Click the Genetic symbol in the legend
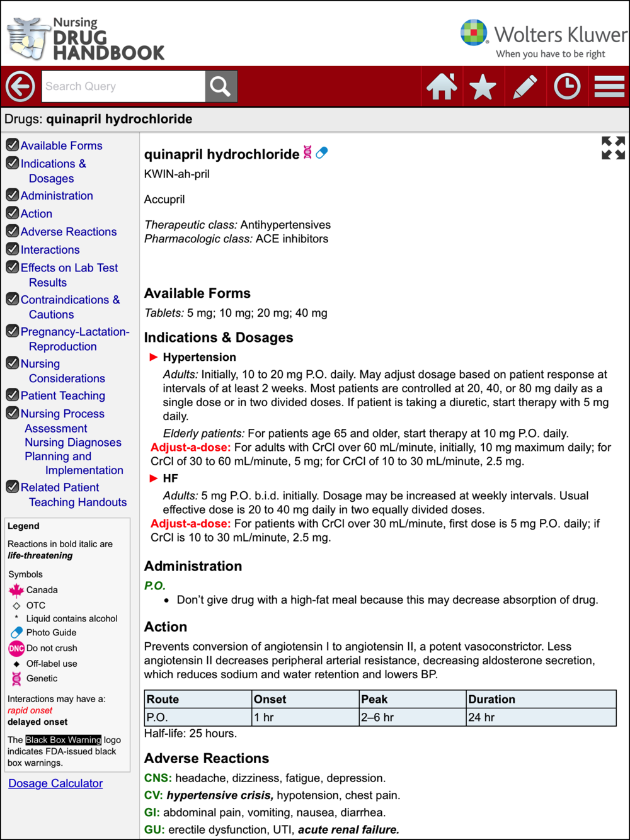This screenshot has height=840, width=630. pos(16,678)
